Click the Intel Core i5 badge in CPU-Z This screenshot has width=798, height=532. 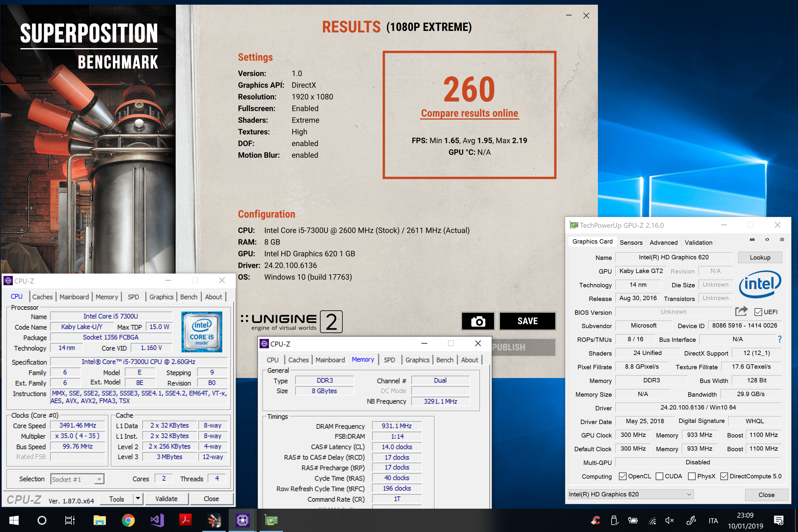coord(202,332)
